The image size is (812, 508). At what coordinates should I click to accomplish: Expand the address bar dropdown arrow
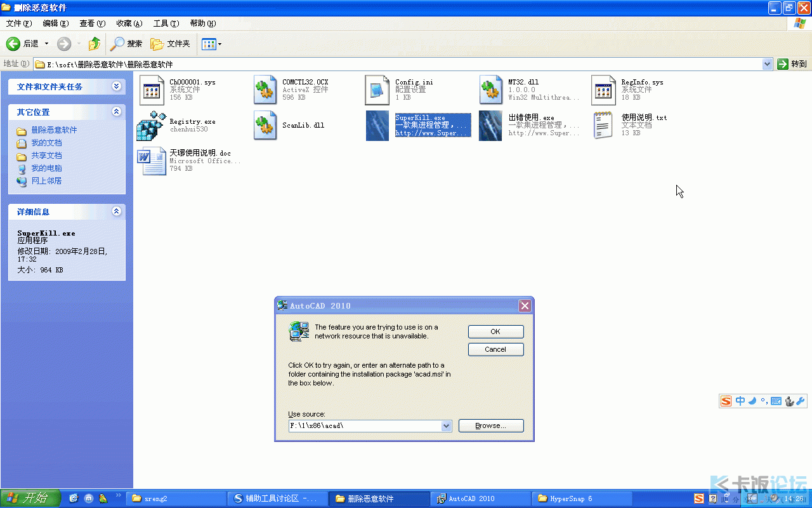(767, 64)
